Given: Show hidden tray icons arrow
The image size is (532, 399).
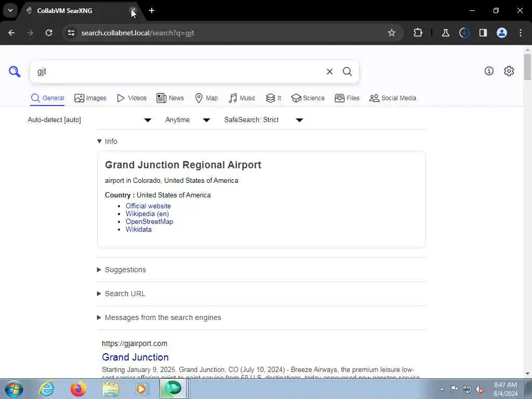Looking at the screenshot, I should [x=442, y=389].
